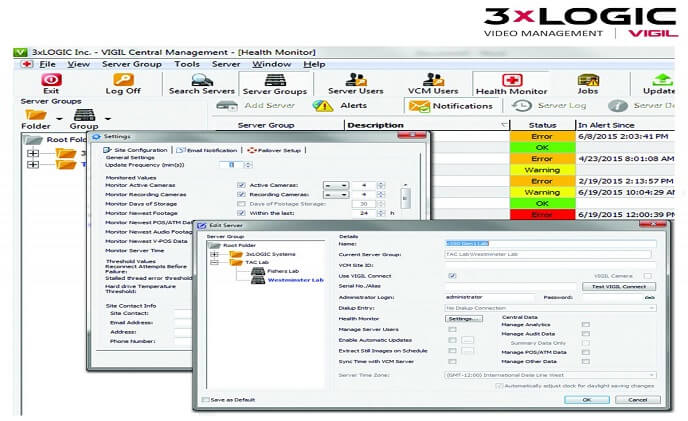Open the Server Log clock icon

click(522, 106)
